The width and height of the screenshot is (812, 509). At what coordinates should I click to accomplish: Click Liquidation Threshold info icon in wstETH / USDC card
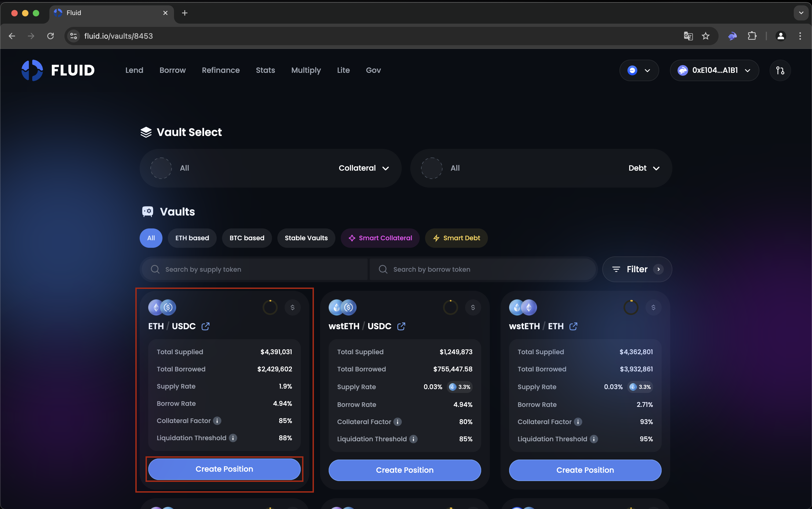[x=414, y=439]
